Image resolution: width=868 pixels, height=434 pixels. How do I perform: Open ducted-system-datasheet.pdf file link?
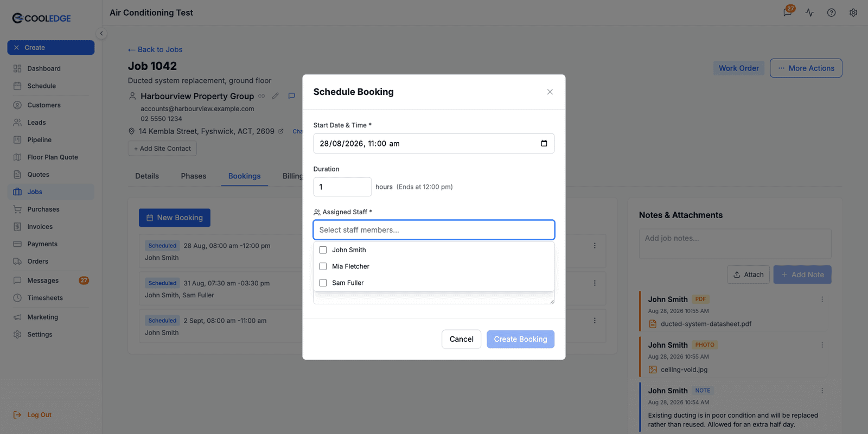tap(706, 324)
